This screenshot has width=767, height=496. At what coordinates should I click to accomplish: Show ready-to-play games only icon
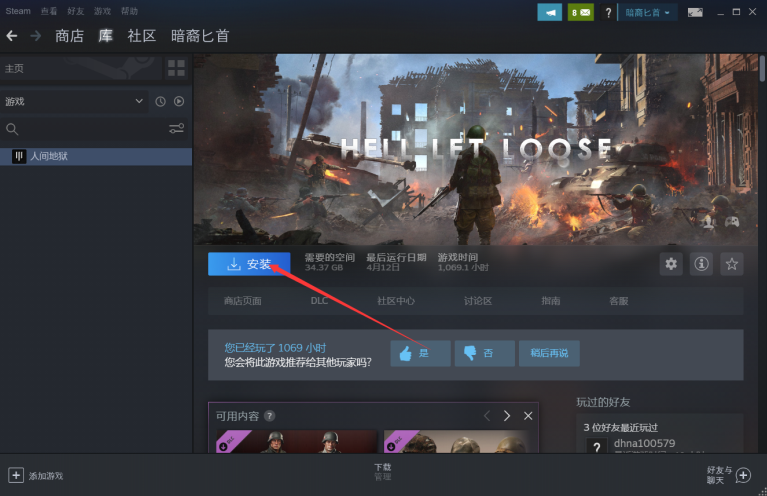[179, 101]
